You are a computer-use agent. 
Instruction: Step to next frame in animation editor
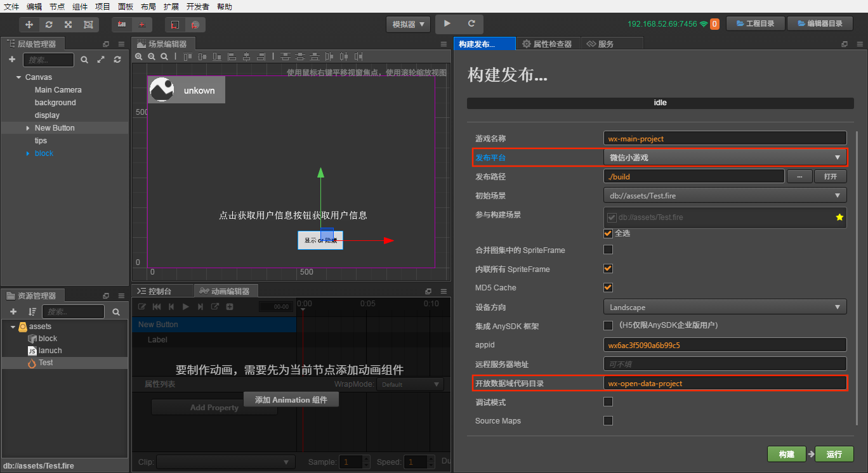pyautogui.click(x=201, y=307)
